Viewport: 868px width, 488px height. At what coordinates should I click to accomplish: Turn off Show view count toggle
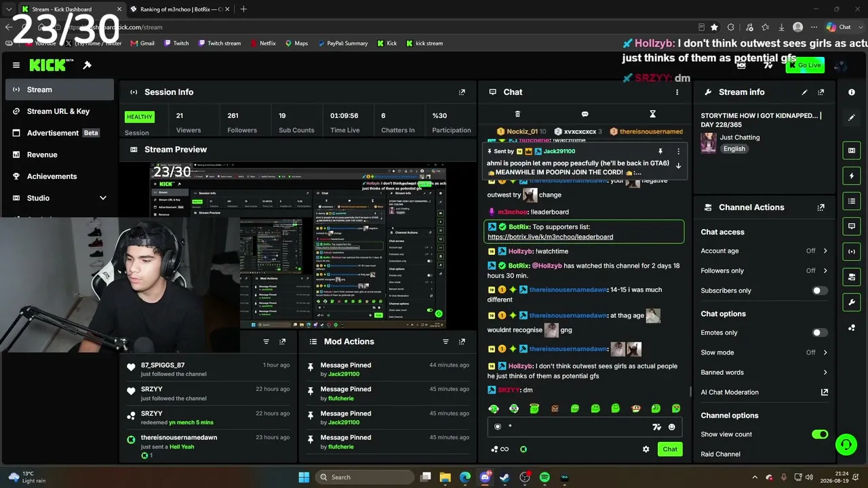(x=820, y=434)
